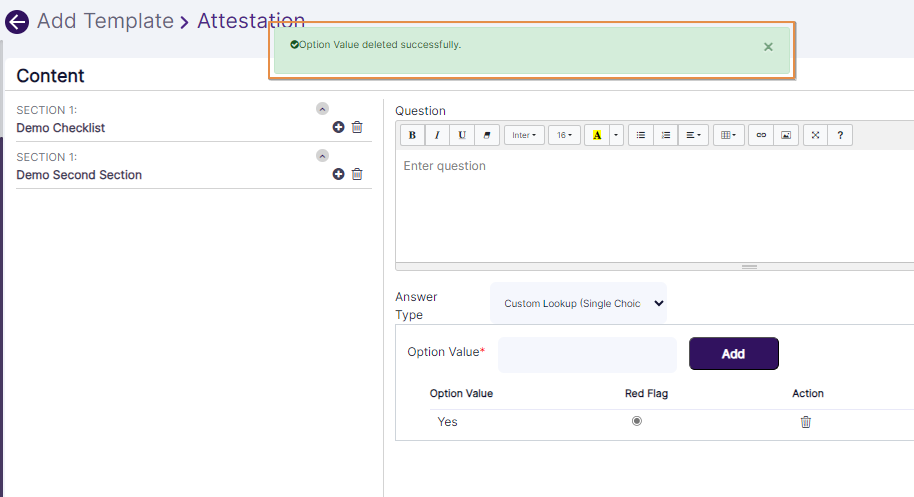Delete the Yes option value
Screen dimensions: 914x497
point(806,422)
